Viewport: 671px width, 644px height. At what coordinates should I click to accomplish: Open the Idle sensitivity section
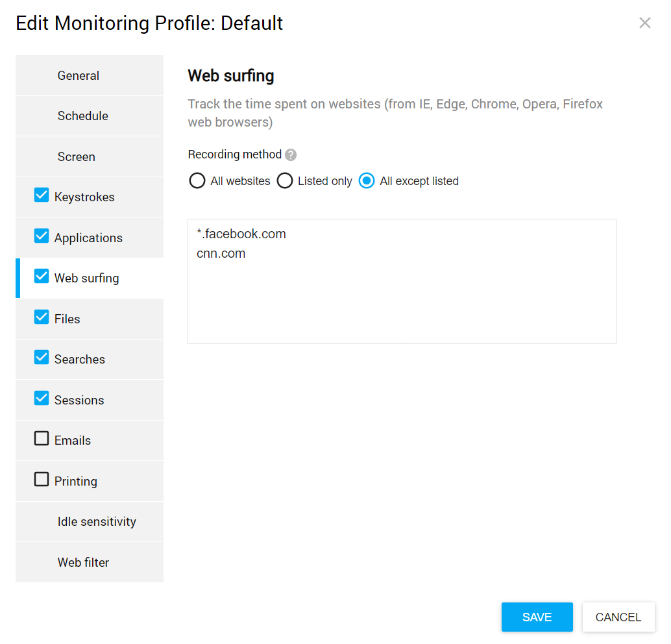pyautogui.click(x=97, y=522)
